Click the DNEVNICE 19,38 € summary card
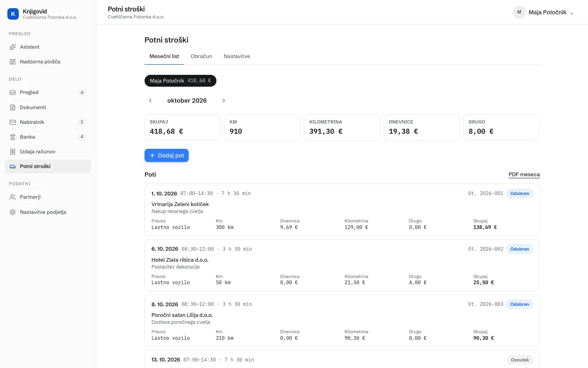 click(x=422, y=128)
